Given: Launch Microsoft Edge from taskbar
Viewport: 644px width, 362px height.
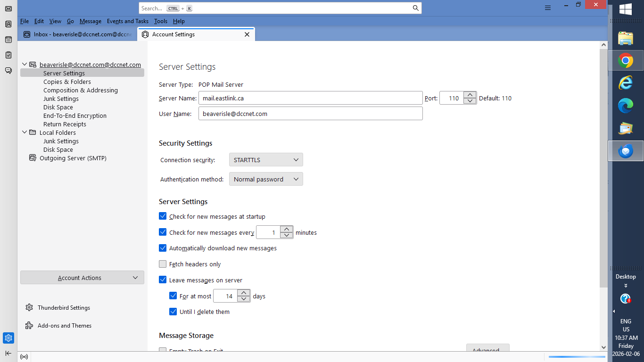Looking at the screenshot, I should (x=626, y=106).
